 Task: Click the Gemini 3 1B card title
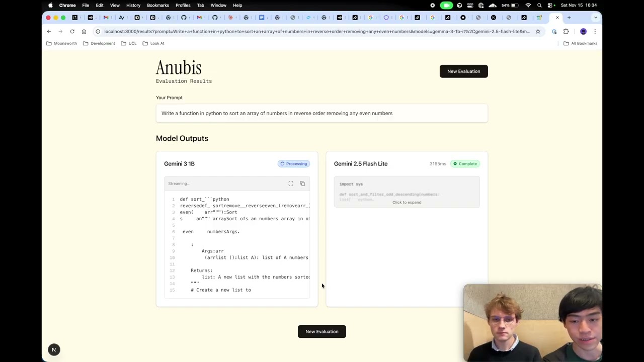[179, 163]
